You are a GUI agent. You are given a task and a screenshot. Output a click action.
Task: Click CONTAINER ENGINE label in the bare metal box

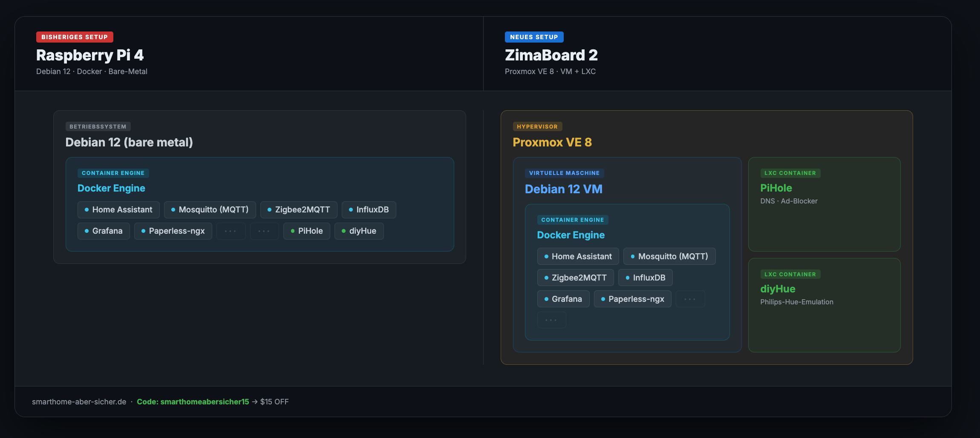113,173
